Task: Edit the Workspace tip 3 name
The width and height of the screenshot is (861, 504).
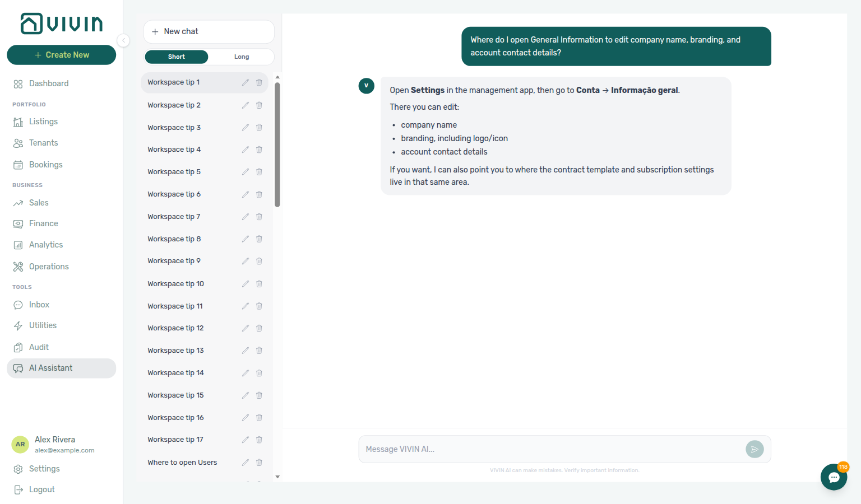Action: point(245,128)
